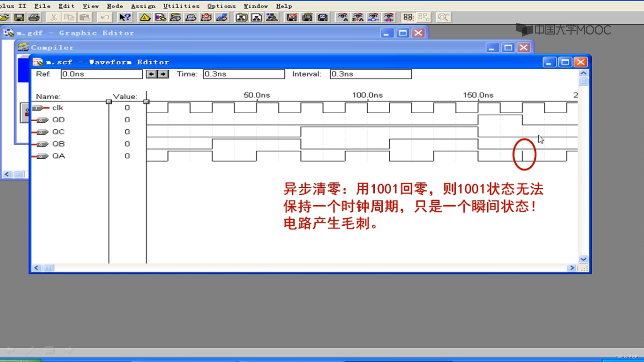Open the File menu
Screen dimensions: 644x362
coord(43,6)
